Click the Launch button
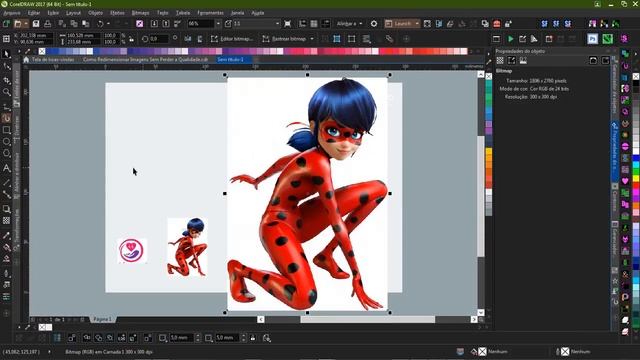640x360 pixels. [x=399, y=24]
